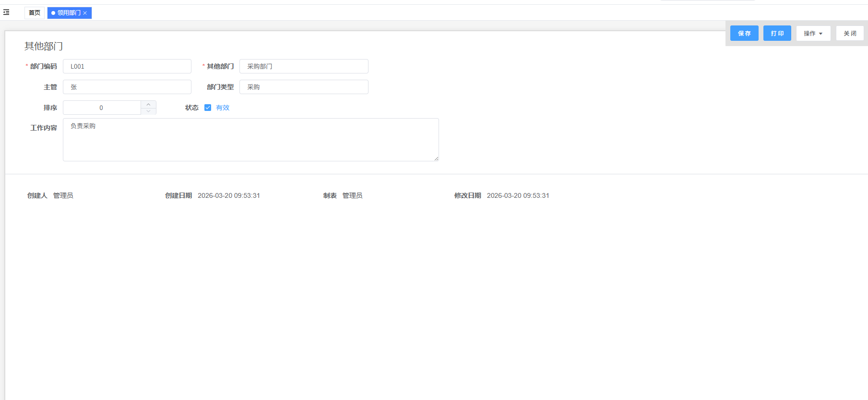Select the 领用部门 tab label
The height and width of the screenshot is (400, 868).
pyautogui.click(x=69, y=13)
